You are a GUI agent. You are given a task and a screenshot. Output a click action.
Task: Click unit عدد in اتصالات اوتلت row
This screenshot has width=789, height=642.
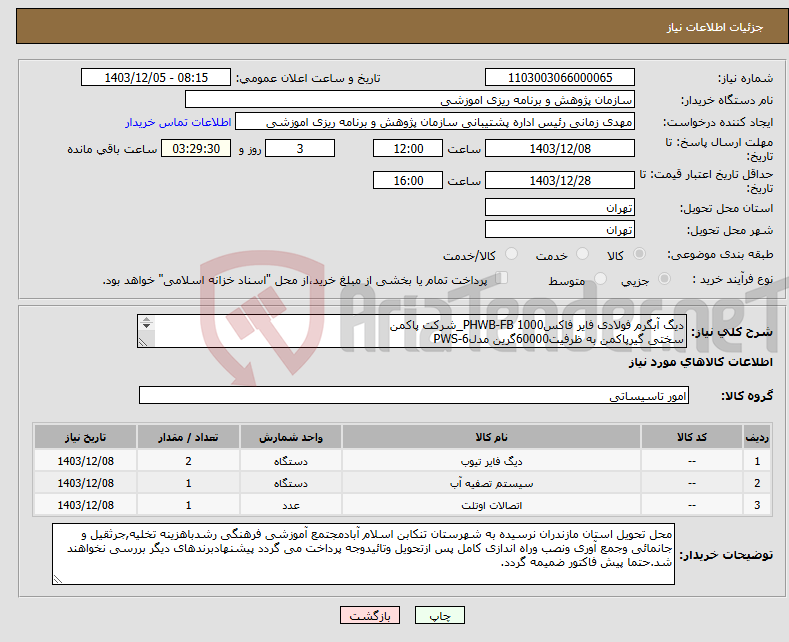[x=291, y=505]
